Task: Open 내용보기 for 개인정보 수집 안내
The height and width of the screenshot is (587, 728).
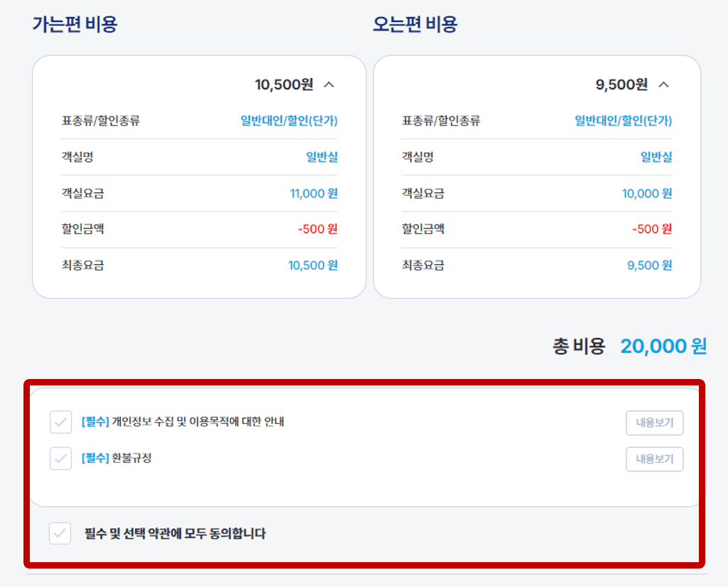Action: coord(653,422)
